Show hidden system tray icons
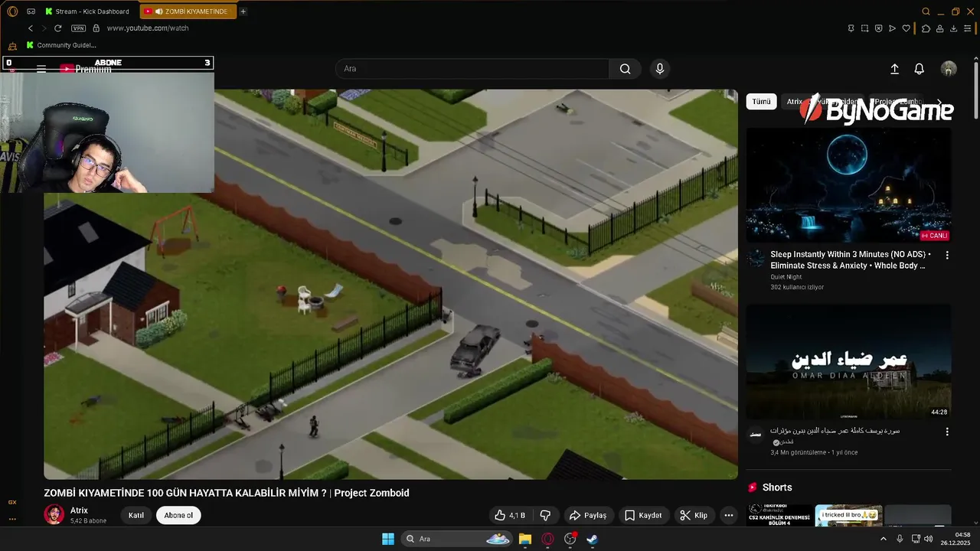Viewport: 980px width, 551px height. pos(884,539)
